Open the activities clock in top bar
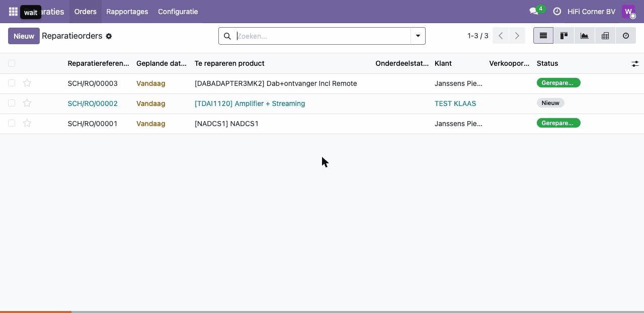 point(557,12)
